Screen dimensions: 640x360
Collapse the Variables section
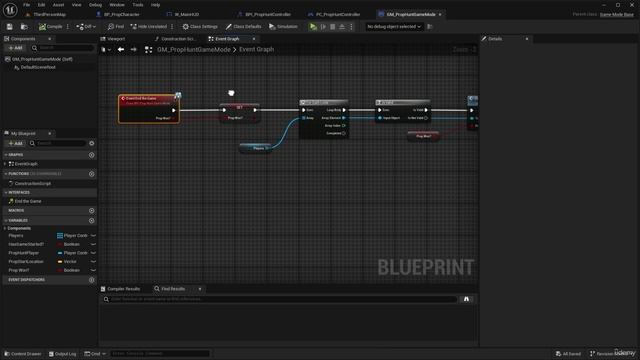click(x=5, y=220)
